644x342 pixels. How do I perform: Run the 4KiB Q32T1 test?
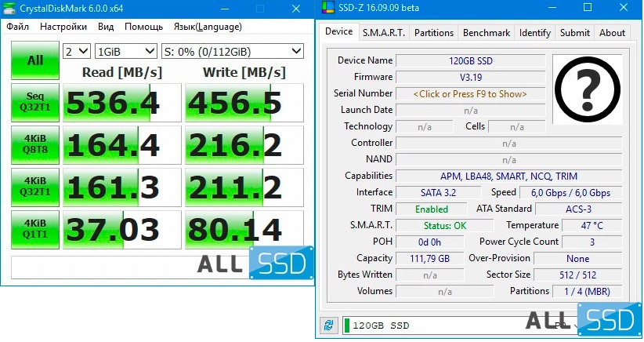(x=35, y=187)
